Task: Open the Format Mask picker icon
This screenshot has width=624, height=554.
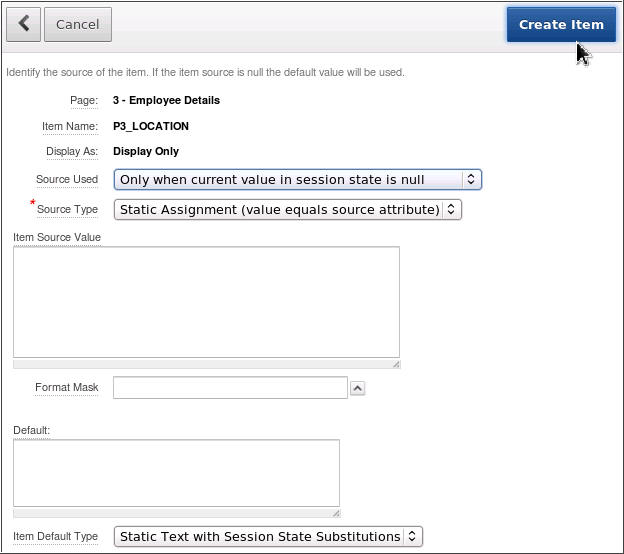Action: point(358,388)
